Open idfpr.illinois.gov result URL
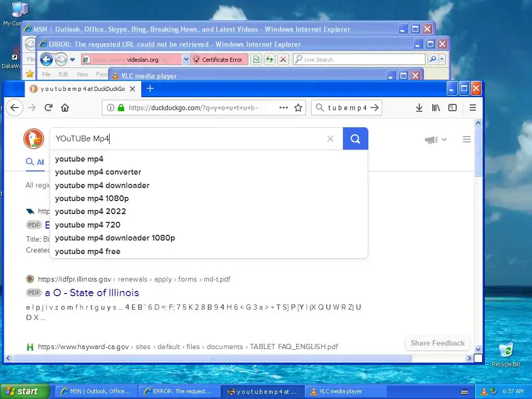The width and height of the screenshot is (532, 399). pyautogui.click(x=134, y=279)
